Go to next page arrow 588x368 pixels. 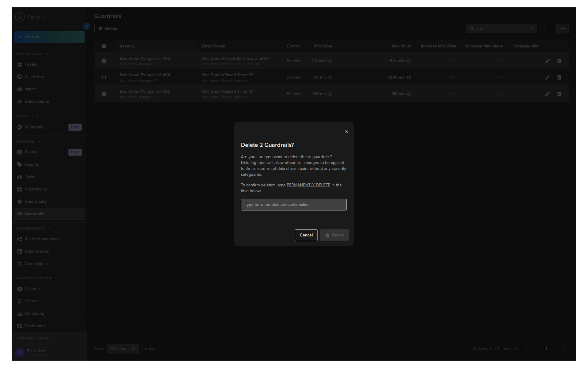tap(555, 349)
